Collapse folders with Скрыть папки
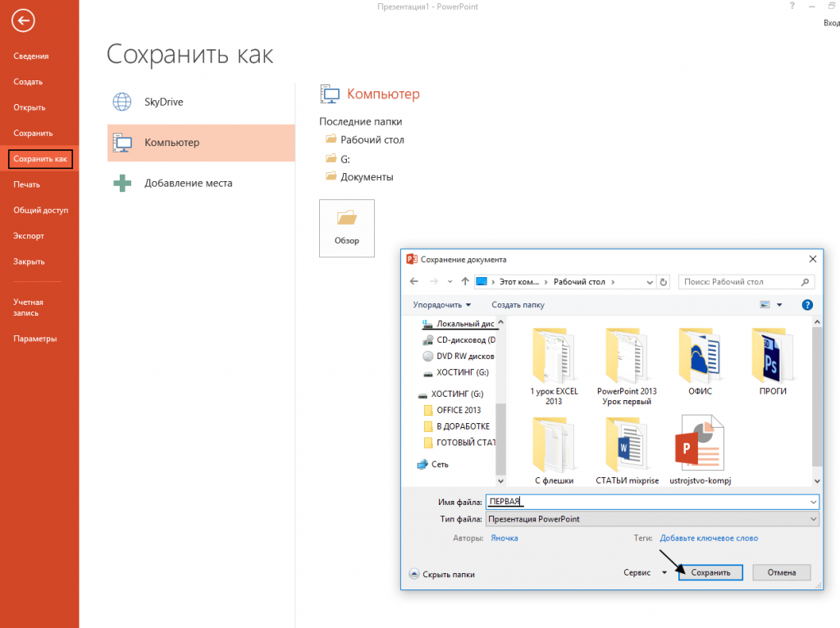The image size is (840, 628). 442,574
